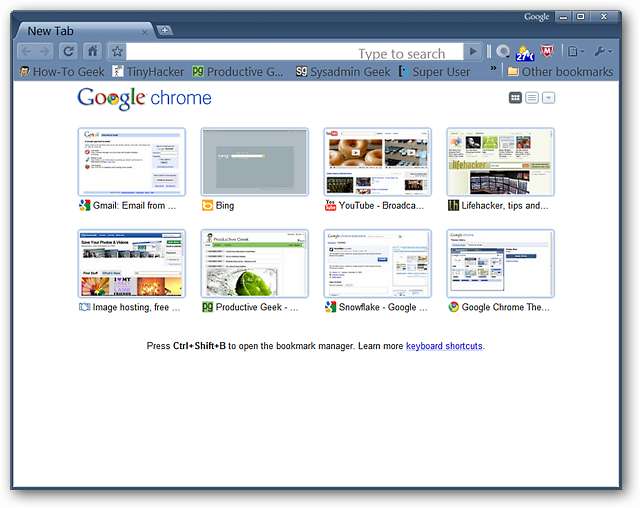This screenshot has height=508, width=640.
Task: Open the weather extension showing 27°
Action: pos(525,53)
